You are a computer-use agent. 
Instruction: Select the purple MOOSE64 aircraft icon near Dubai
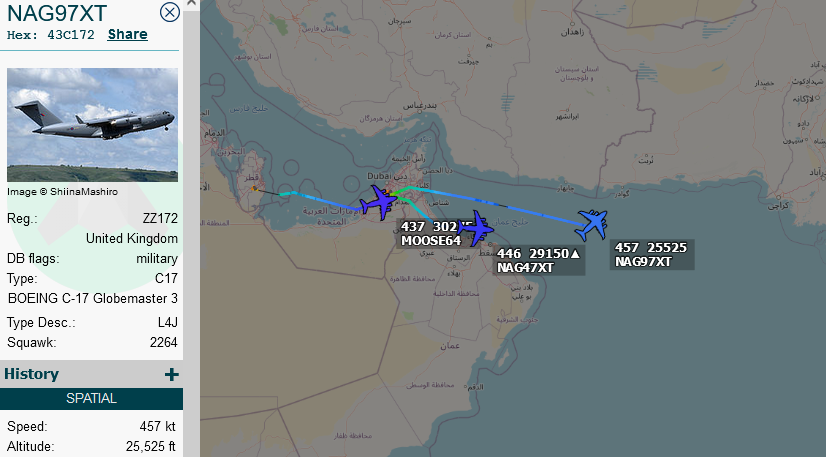click(379, 202)
